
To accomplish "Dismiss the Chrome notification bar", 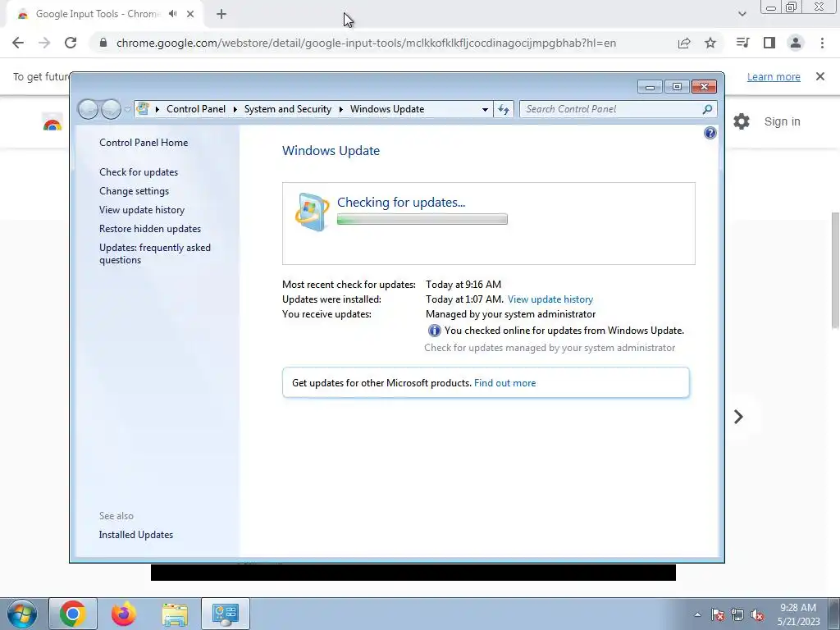I will coord(820,76).
